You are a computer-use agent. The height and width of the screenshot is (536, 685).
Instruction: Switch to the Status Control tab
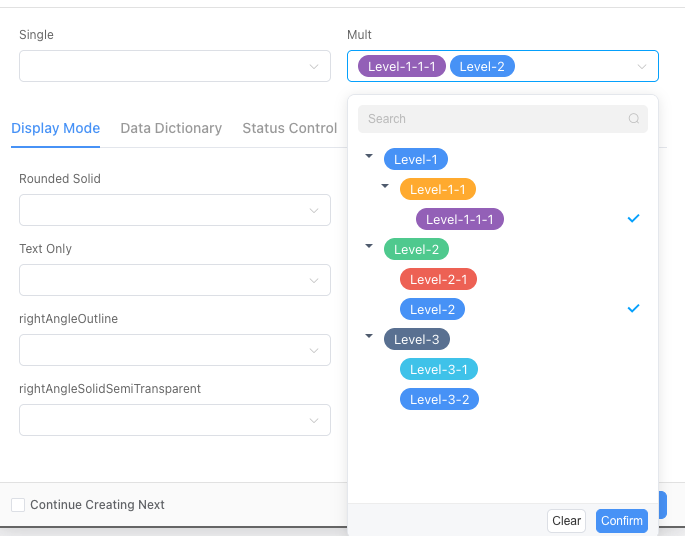[289, 128]
